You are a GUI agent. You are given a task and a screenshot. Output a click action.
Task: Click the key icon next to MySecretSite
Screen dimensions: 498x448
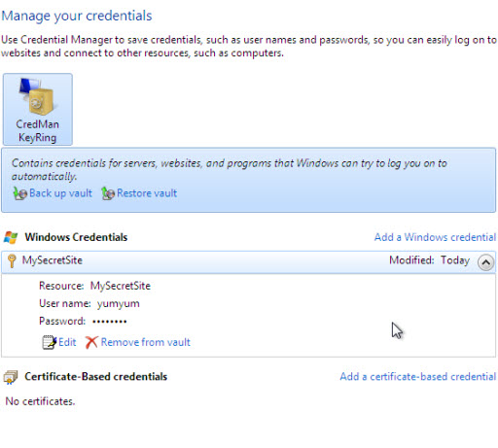[12, 261]
